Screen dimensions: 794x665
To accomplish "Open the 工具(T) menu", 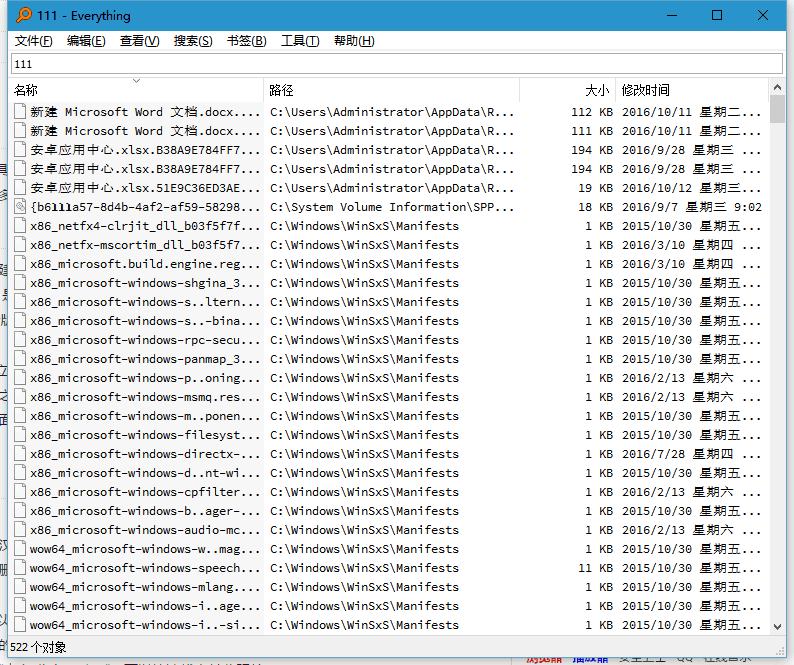I will click(x=300, y=41).
